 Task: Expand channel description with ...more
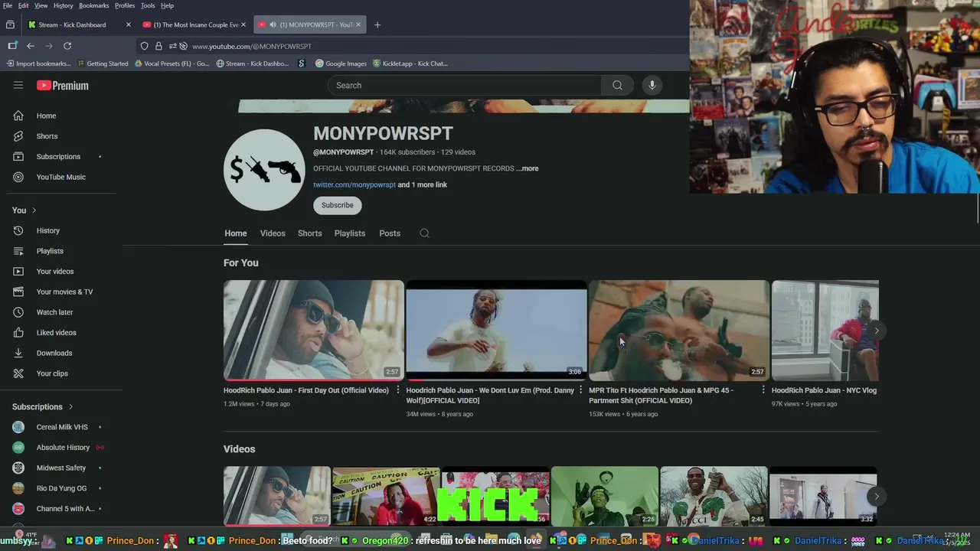pos(528,168)
